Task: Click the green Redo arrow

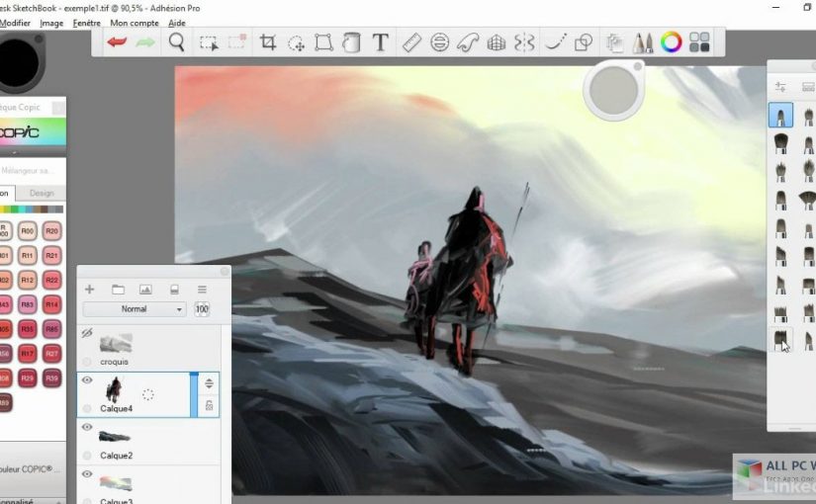Action: click(x=145, y=42)
